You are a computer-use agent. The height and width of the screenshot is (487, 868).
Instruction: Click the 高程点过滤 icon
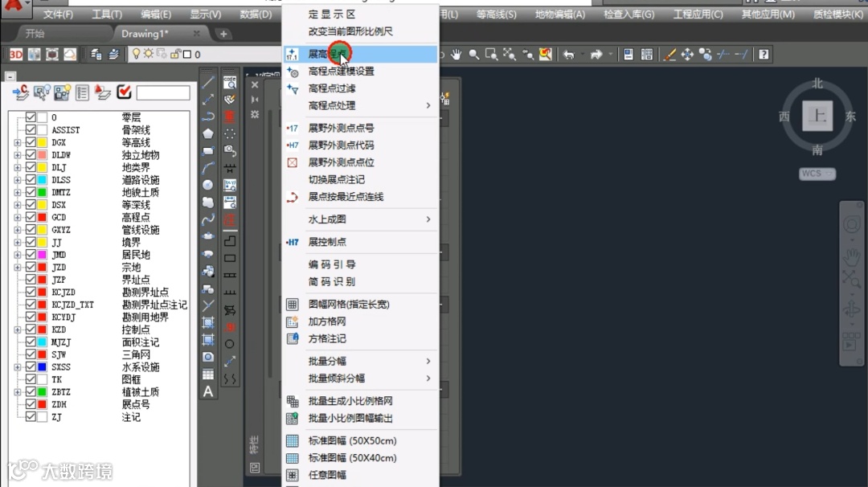293,88
